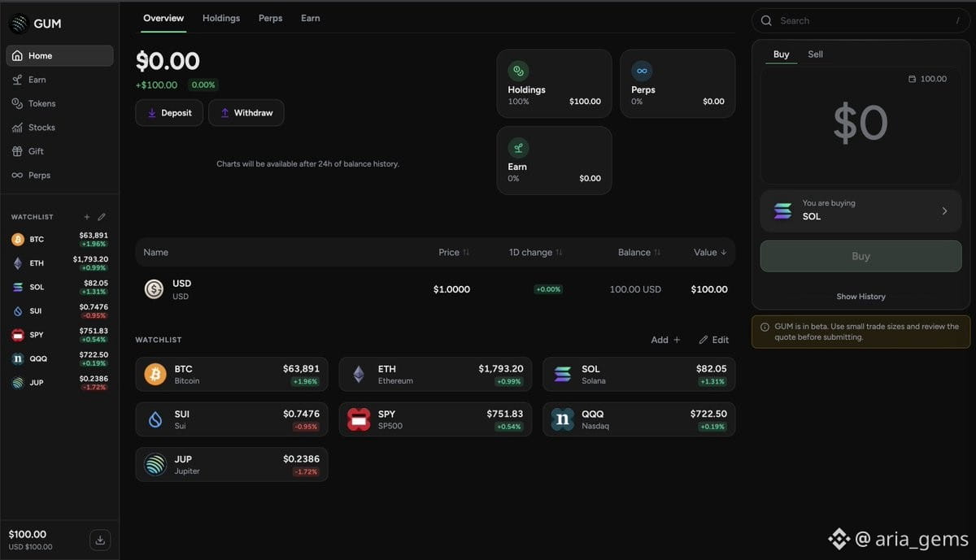Click the green Buy button

pos(861,256)
